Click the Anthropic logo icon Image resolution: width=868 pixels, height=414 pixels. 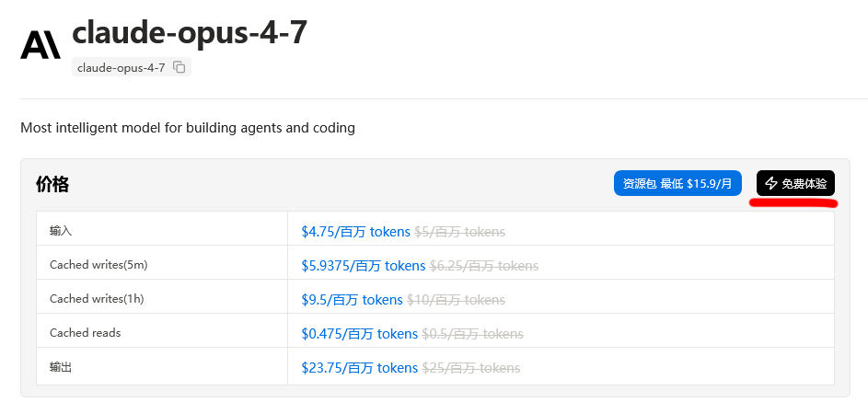[41, 44]
